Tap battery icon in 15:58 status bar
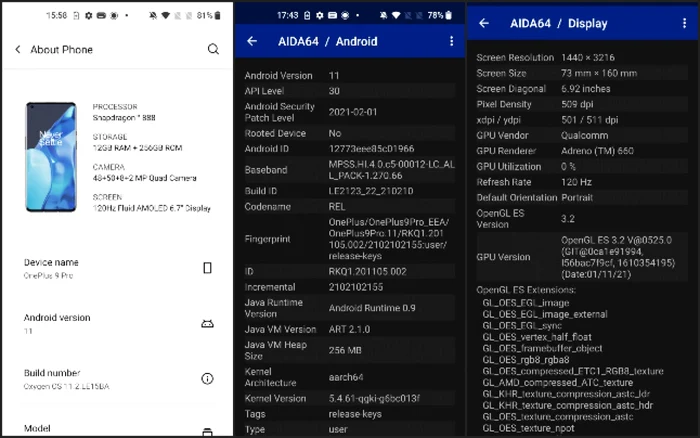 [x=218, y=16]
